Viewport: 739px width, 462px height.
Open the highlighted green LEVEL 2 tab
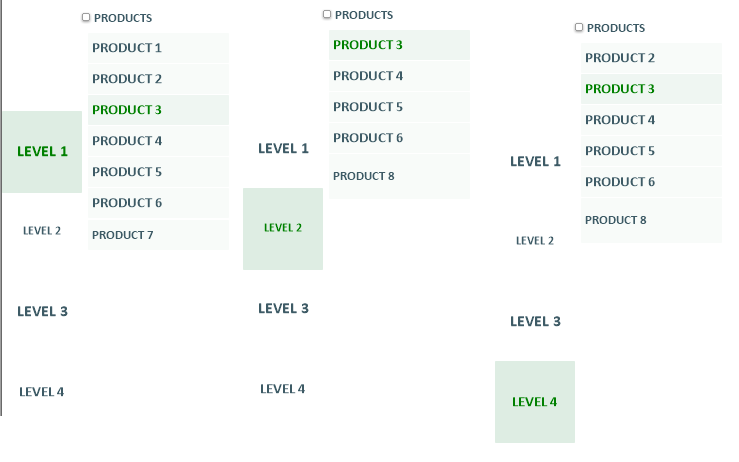click(x=283, y=229)
